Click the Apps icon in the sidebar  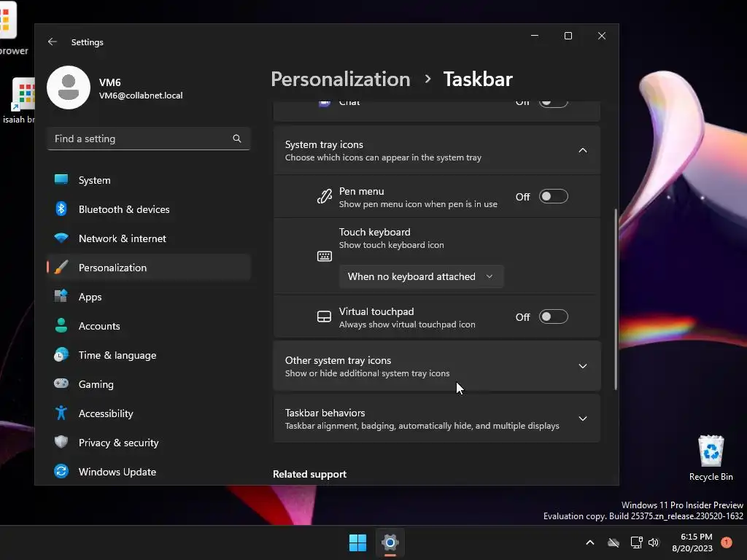pyautogui.click(x=61, y=296)
